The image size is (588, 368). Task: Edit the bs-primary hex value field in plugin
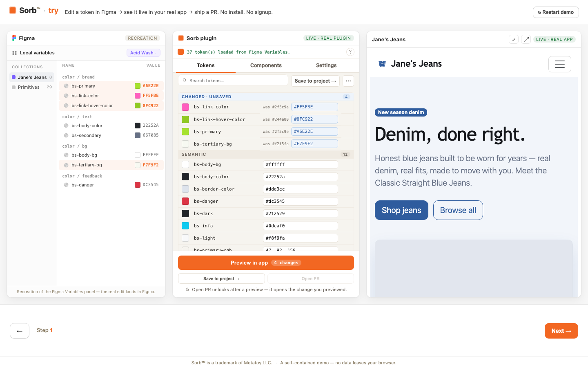(314, 131)
